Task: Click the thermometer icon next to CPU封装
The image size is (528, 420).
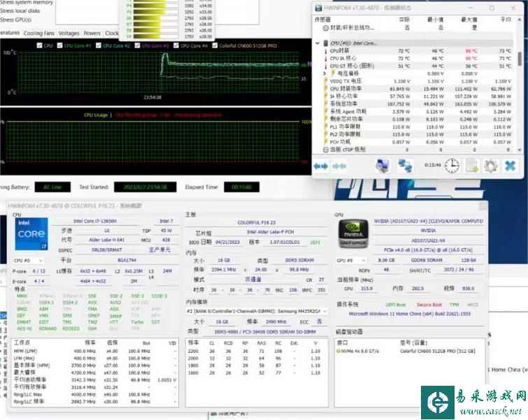Action: (x=326, y=51)
